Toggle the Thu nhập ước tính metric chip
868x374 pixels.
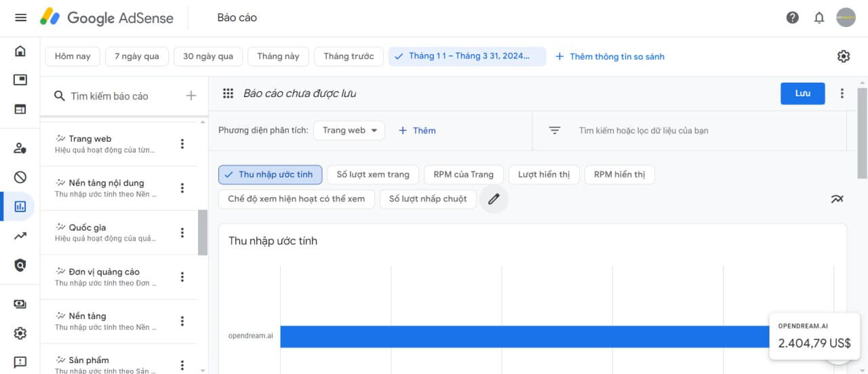pyautogui.click(x=270, y=174)
